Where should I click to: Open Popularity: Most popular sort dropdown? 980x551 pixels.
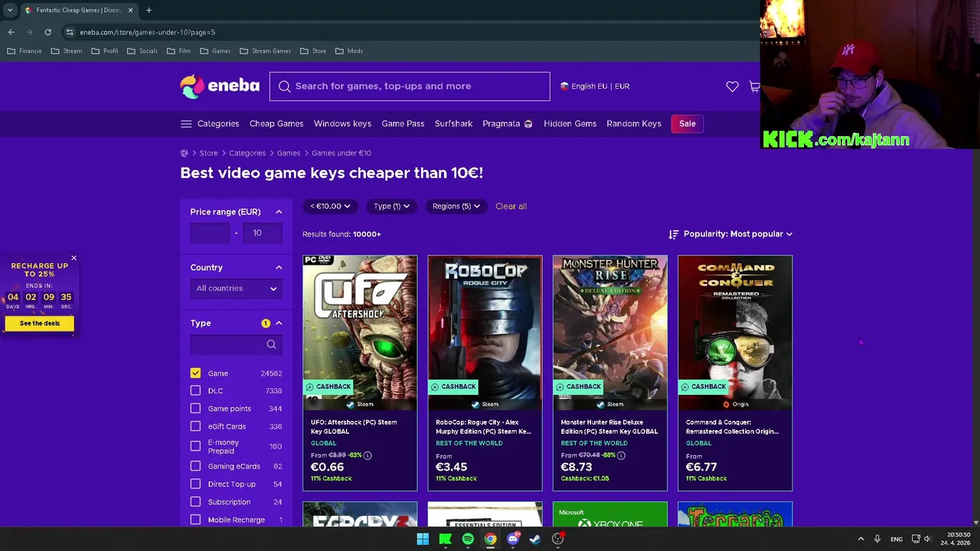730,234
